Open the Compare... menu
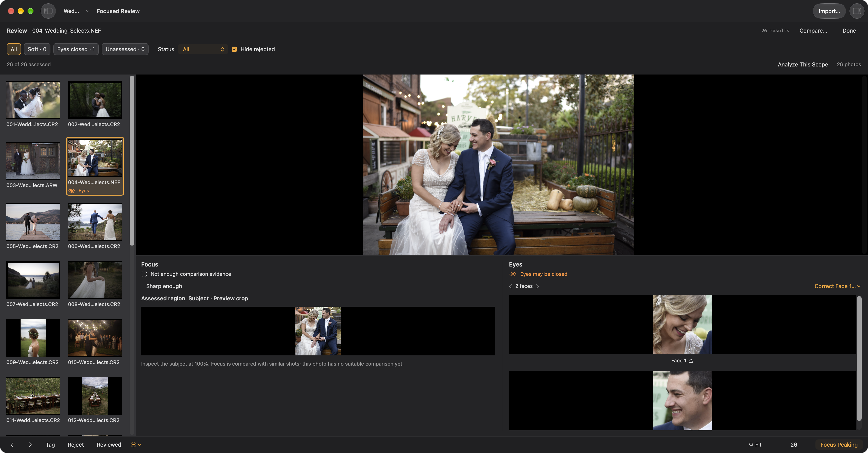The height and width of the screenshot is (453, 868). pyautogui.click(x=813, y=31)
